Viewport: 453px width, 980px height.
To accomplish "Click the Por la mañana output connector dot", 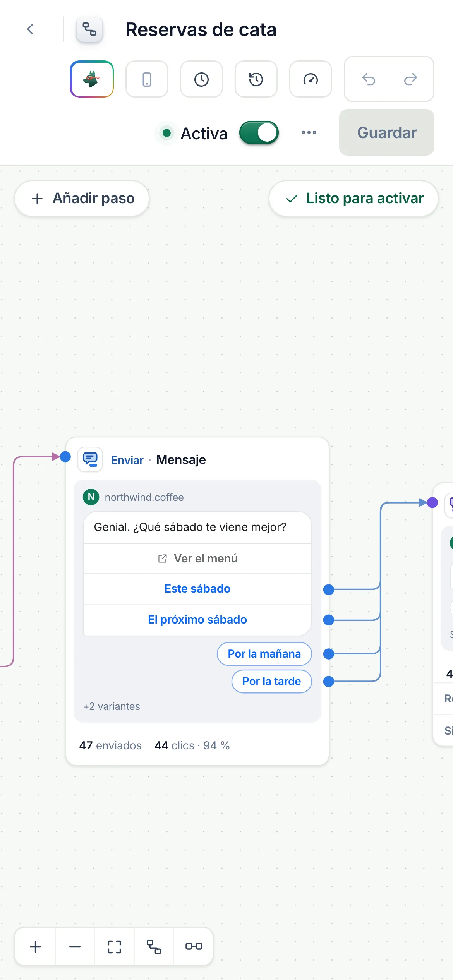I will click(329, 654).
